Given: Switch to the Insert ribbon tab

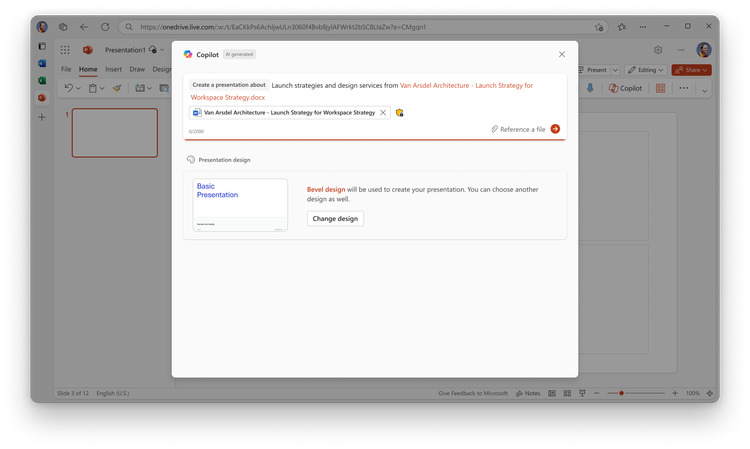Looking at the screenshot, I should (113, 69).
